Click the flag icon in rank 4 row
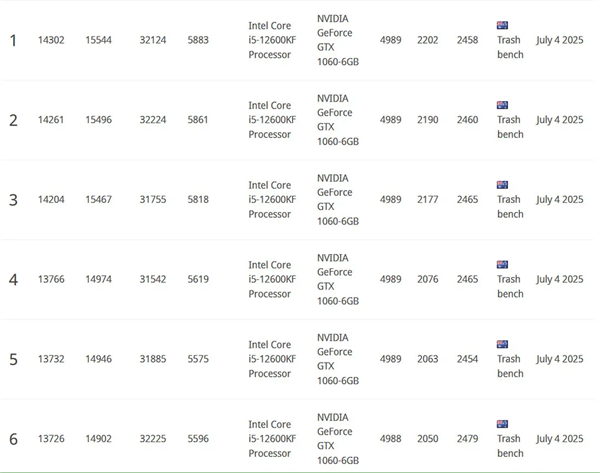Screen dimensions: 600x473 [502, 265]
